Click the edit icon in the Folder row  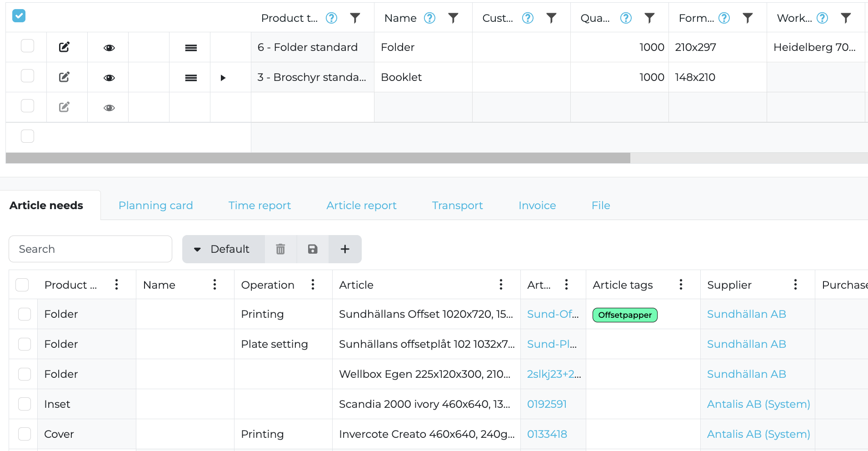pyautogui.click(x=64, y=47)
